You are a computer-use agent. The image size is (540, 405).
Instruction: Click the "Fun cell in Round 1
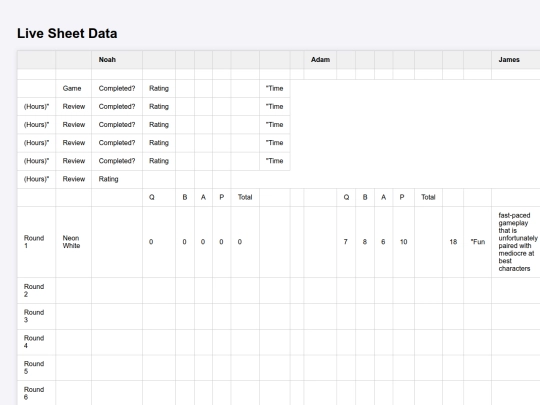pos(477,242)
